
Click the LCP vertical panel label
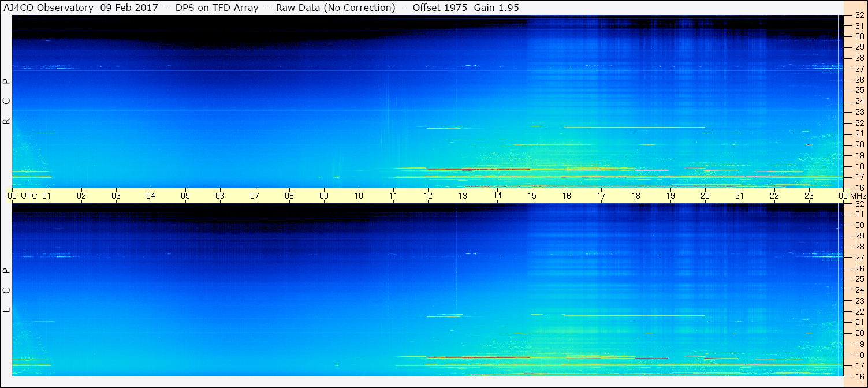pyautogui.click(x=7, y=290)
